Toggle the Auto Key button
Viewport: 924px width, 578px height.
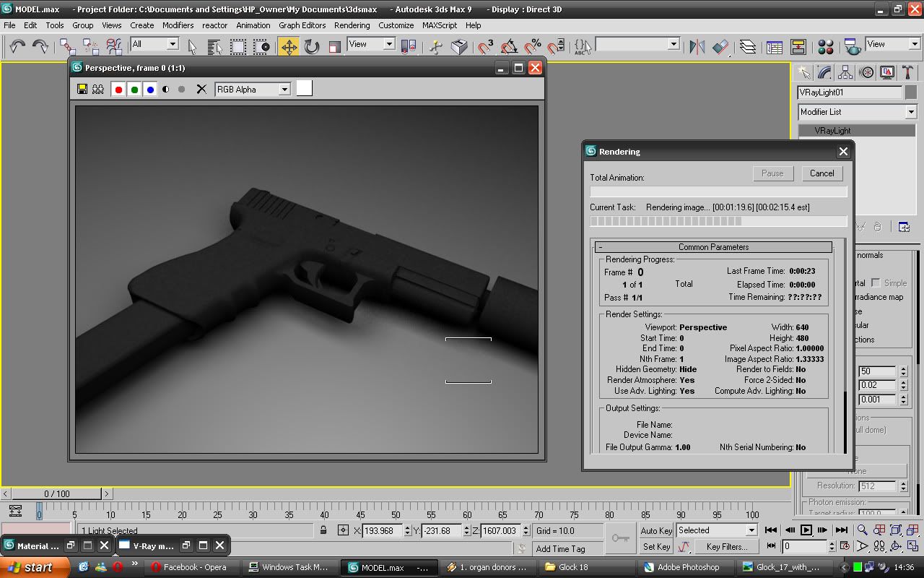pos(656,531)
